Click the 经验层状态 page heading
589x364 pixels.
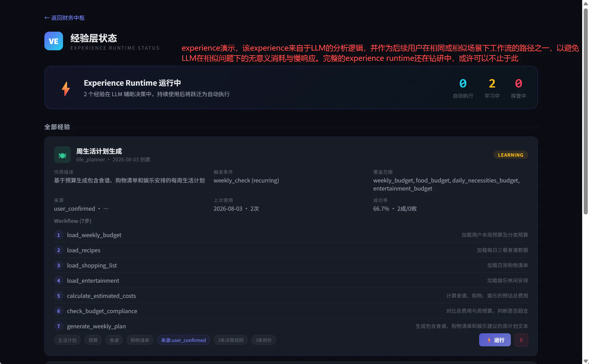pyautogui.click(x=94, y=38)
